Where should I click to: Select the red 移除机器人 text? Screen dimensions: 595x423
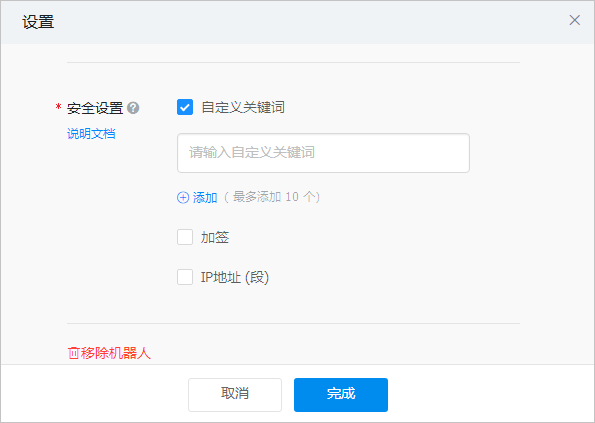tap(115, 353)
